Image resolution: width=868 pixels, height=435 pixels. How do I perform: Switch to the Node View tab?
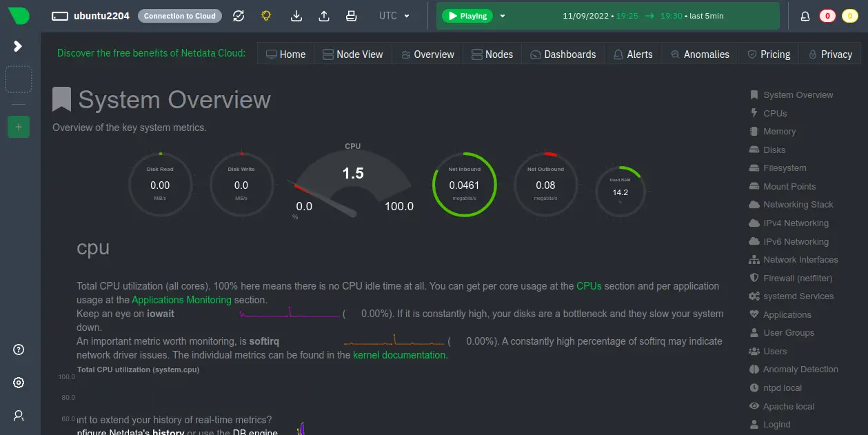(352, 54)
